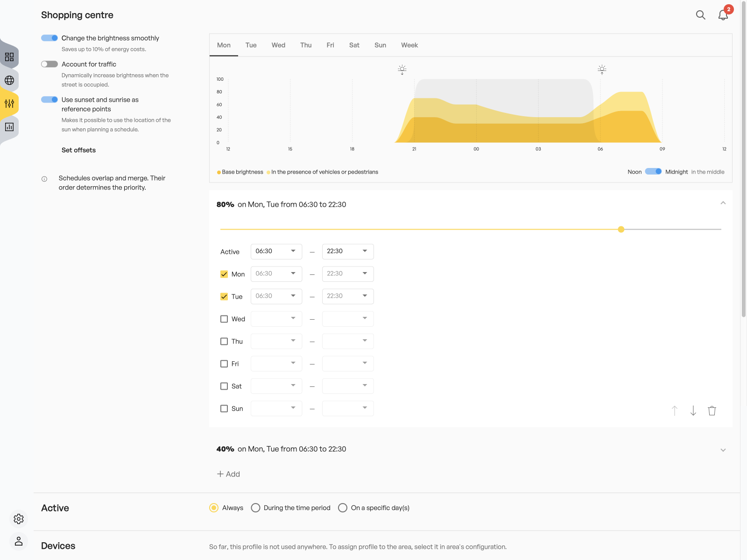Open the Active start time 06:30 dropdown

tap(276, 252)
